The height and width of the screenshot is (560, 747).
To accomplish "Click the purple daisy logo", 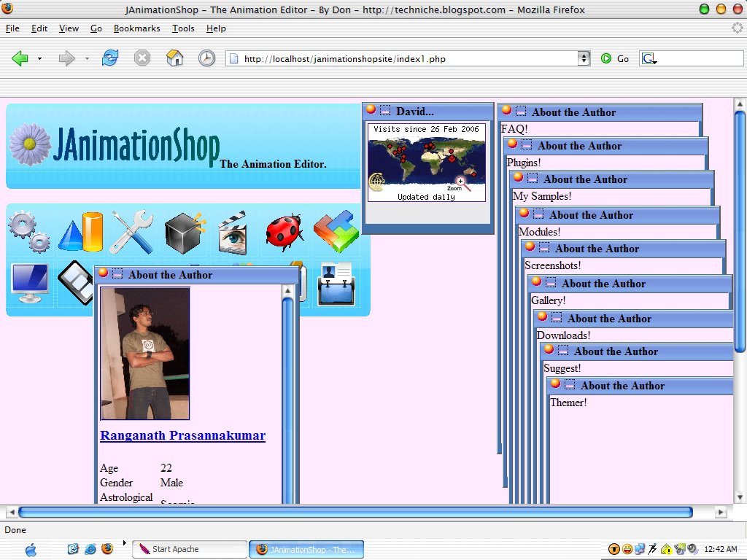I will 29,144.
